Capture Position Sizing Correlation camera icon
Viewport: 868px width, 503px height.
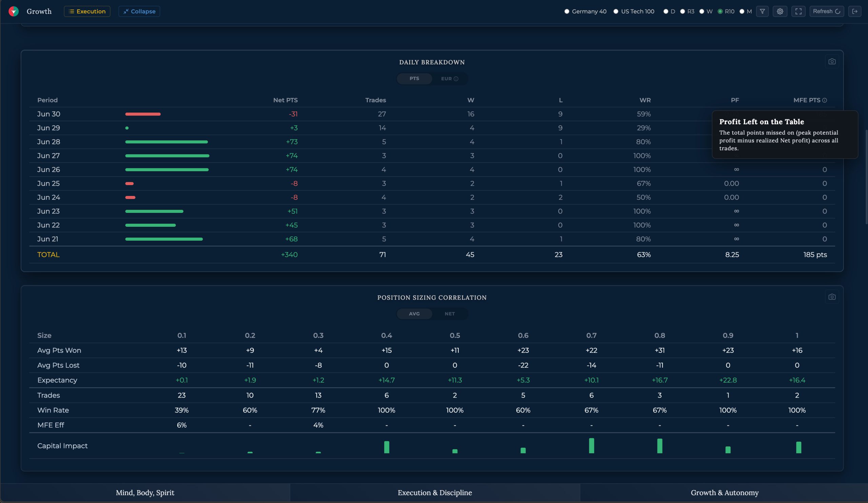pyautogui.click(x=832, y=297)
